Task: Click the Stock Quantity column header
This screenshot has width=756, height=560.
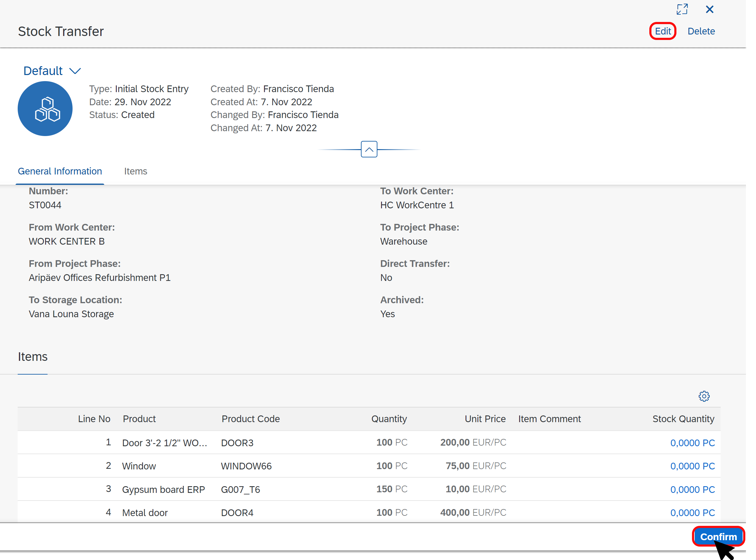Action: tap(683, 419)
